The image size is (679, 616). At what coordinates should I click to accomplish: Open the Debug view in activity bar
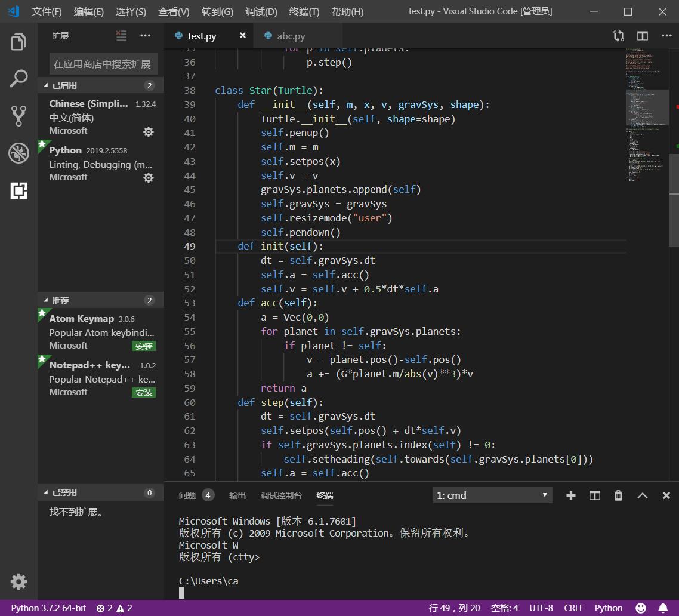[18, 153]
